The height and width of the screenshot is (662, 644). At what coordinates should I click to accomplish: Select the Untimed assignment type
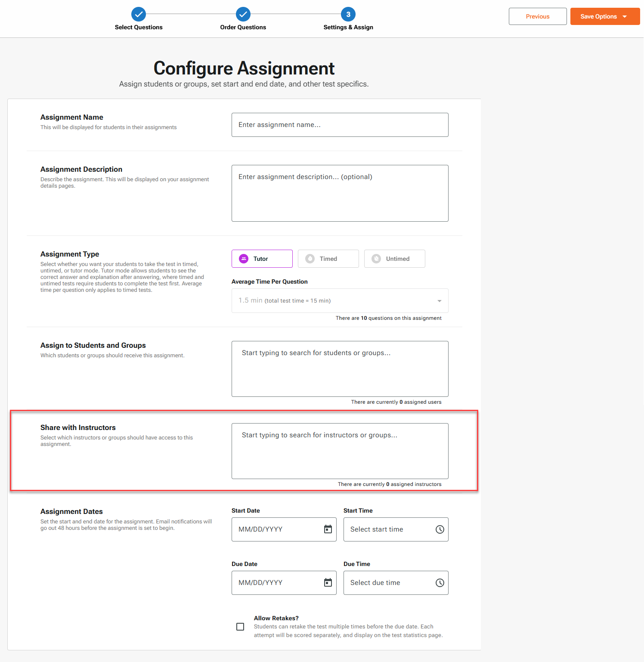(x=394, y=259)
